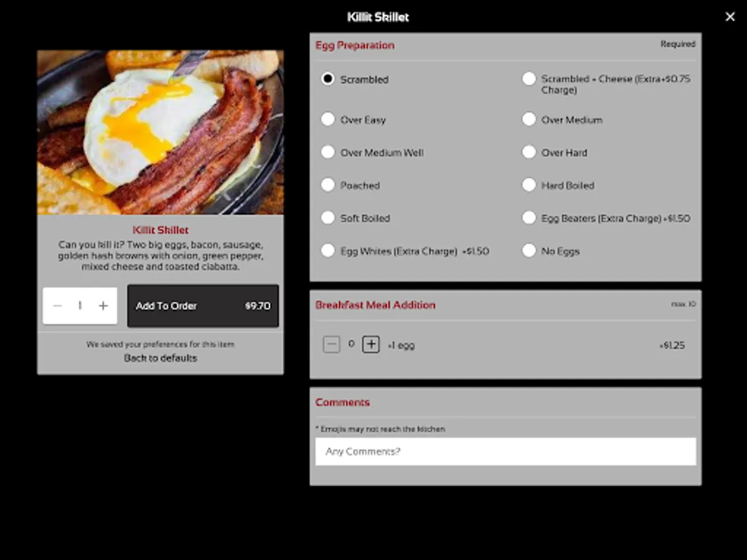Pick Egg Whites with extra charge
This screenshot has width=747, height=560.
click(328, 250)
